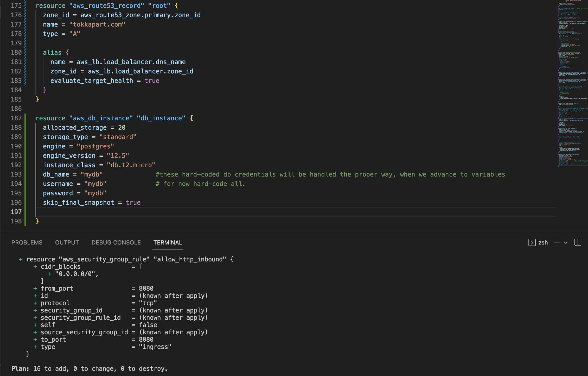The width and height of the screenshot is (588, 376).
Task: Click the split terminal icon
Action: [x=578, y=242]
